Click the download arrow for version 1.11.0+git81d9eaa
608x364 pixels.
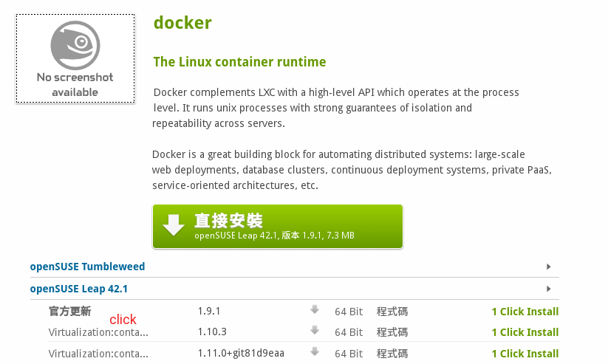coord(315,352)
